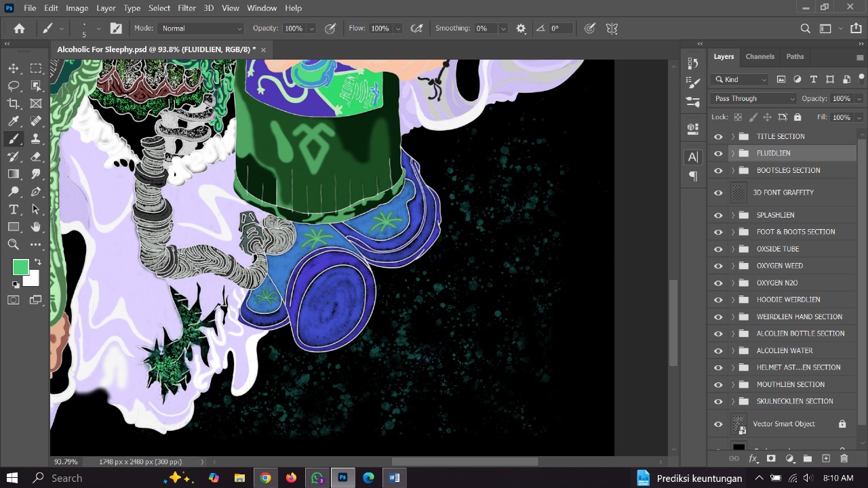Expand the BOOTSLEG SECTION group
Image resolution: width=868 pixels, height=488 pixels.
(732, 170)
